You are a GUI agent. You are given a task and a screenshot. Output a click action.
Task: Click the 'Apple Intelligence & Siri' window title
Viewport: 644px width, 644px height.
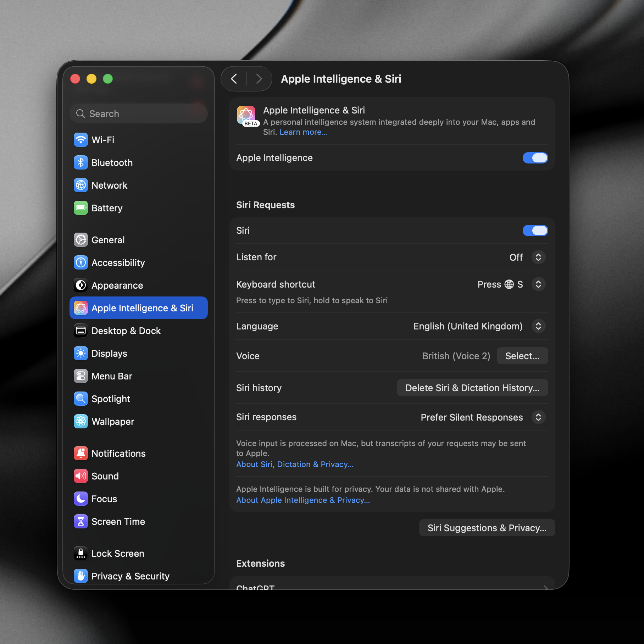point(341,79)
